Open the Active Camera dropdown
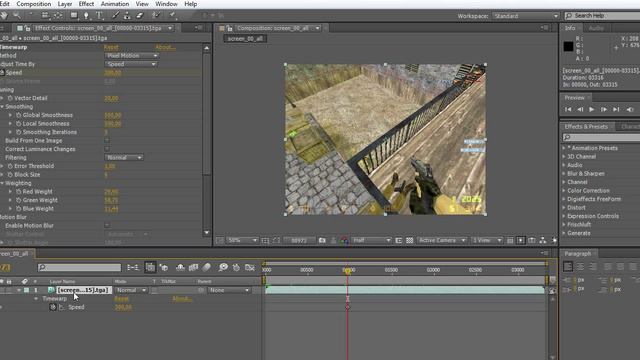The height and width of the screenshot is (360, 640). pos(442,240)
